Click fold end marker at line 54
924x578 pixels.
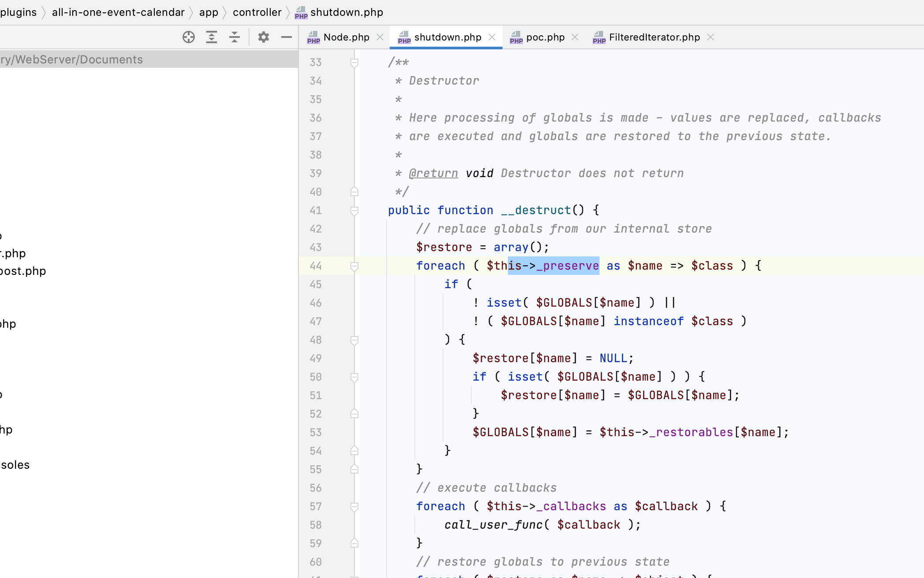(x=354, y=451)
